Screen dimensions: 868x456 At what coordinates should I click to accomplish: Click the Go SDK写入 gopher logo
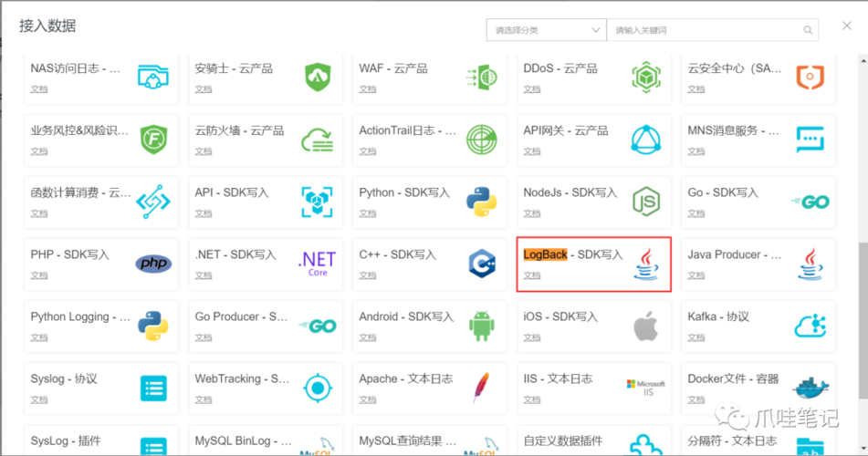(x=810, y=202)
